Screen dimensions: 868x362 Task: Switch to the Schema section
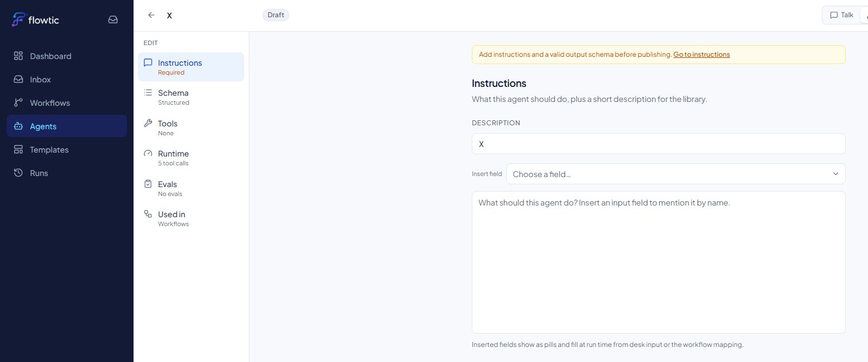[191, 97]
